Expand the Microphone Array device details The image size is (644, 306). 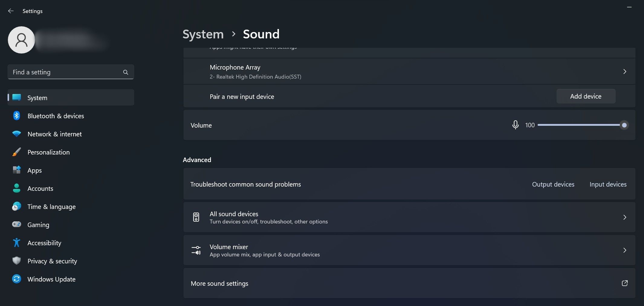point(624,72)
